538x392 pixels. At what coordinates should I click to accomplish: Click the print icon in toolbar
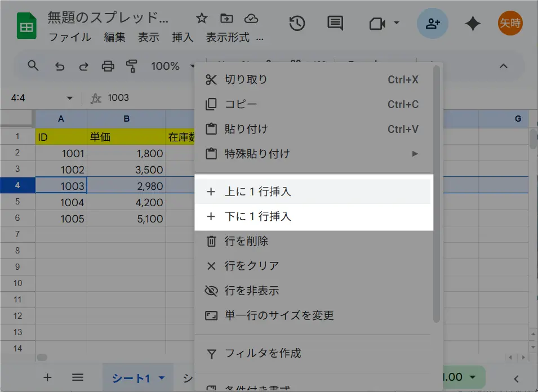tap(108, 66)
